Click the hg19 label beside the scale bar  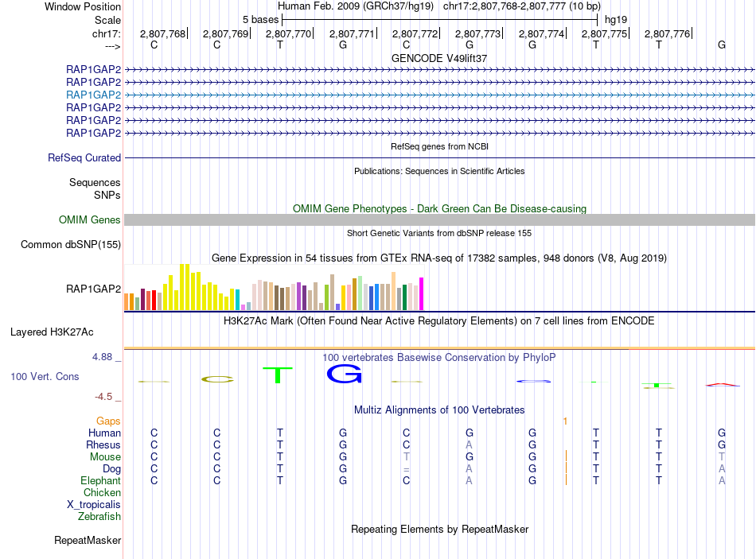point(616,20)
